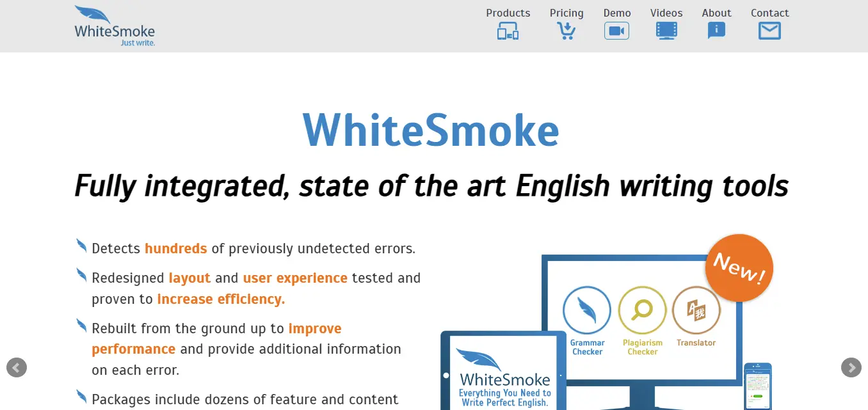Open the Pricing menu label
The height and width of the screenshot is (410, 868).
point(567,13)
